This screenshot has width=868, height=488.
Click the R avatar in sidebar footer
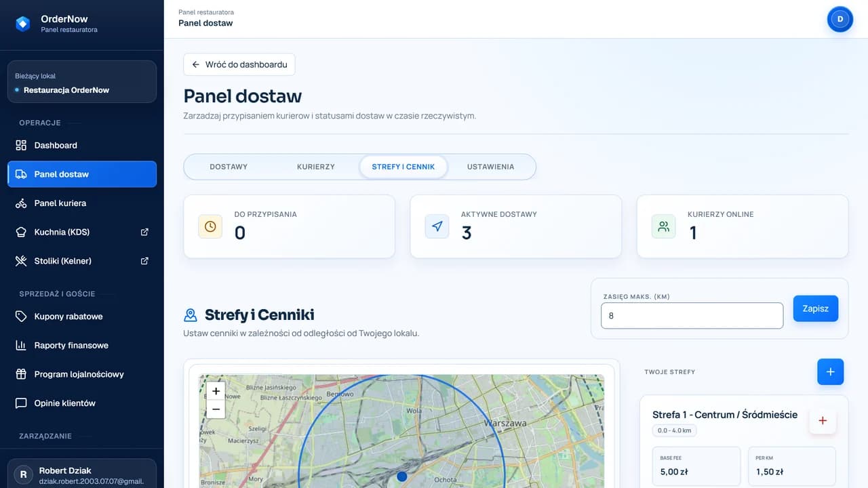tap(24, 475)
